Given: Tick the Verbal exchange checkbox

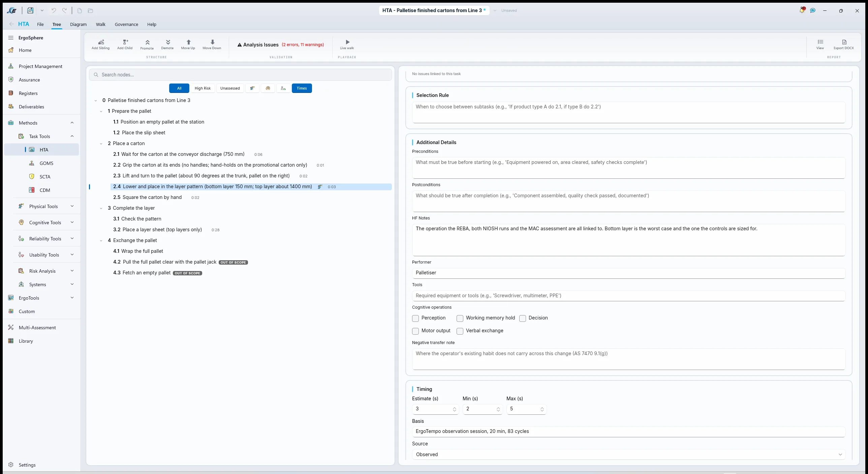Looking at the screenshot, I should tap(460, 331).
